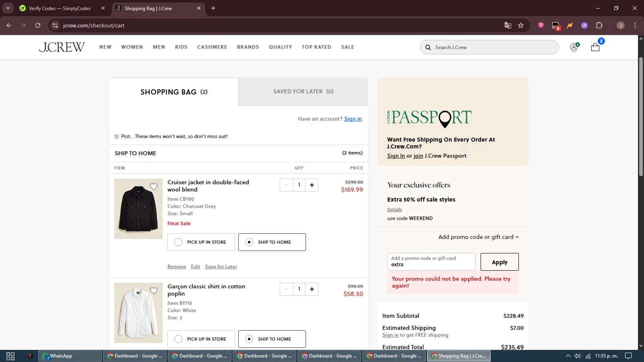Favorite the Garçon shirt with heart icon
The height and width of the screenshot is (362, 644).
pos(154,291)
